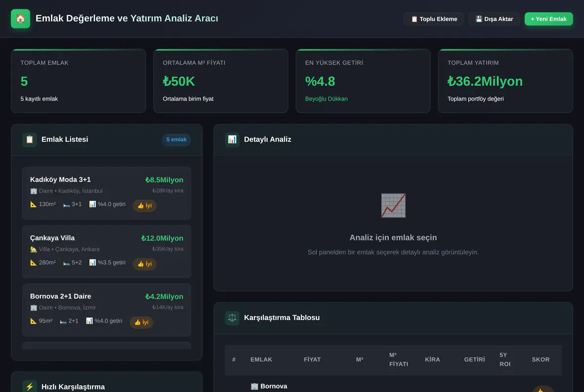The width and height of the screenshot is (584, 392).
Task: Click the ₺8.5Milyon price on Kadıköy Moda
Action: click(164, 180)
